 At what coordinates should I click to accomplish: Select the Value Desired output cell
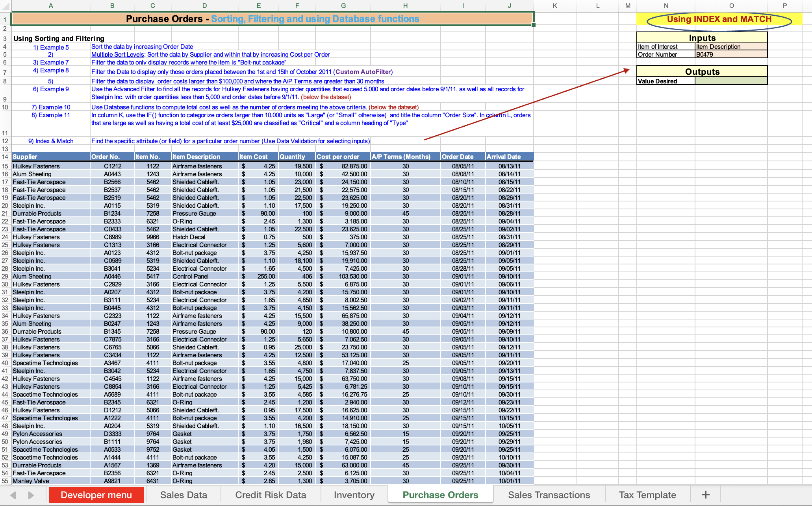click(x=731, y=81)
